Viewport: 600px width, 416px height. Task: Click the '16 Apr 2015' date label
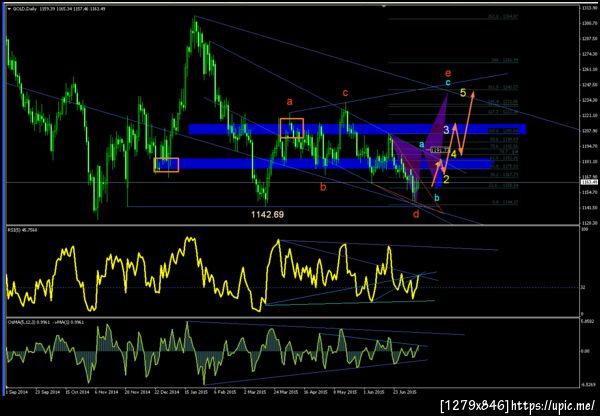[x=316, y=392]
